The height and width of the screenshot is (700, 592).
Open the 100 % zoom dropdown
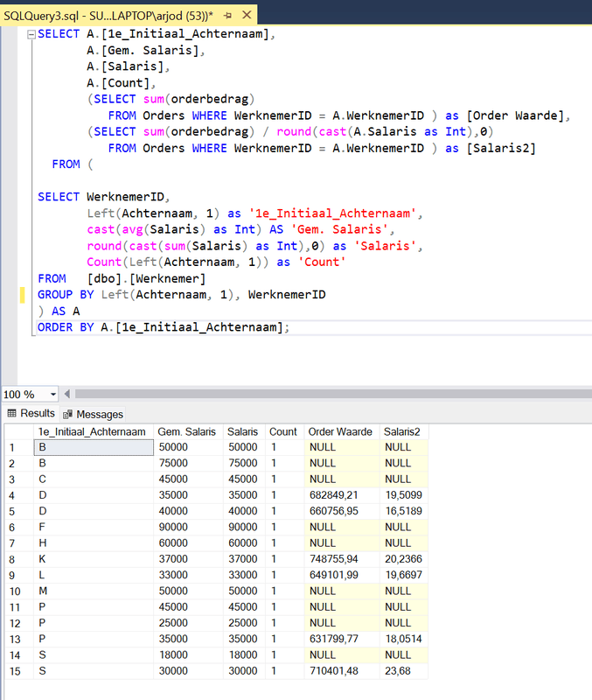(x=53, y=395)
